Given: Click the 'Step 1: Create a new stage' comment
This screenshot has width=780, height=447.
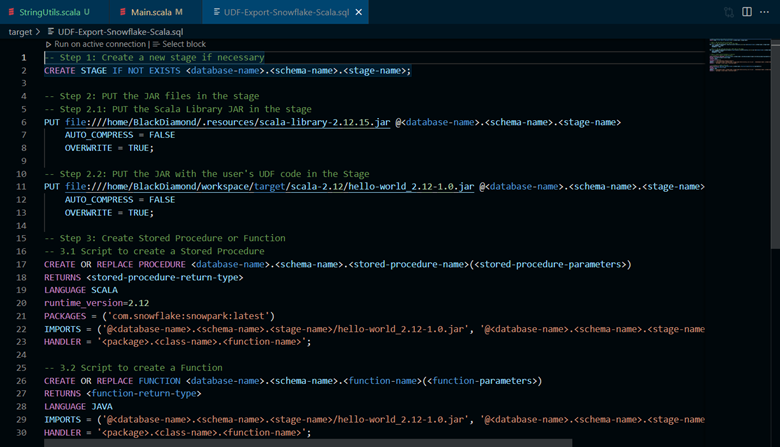Looking at the screenshot, I should [x=154, y=58].
